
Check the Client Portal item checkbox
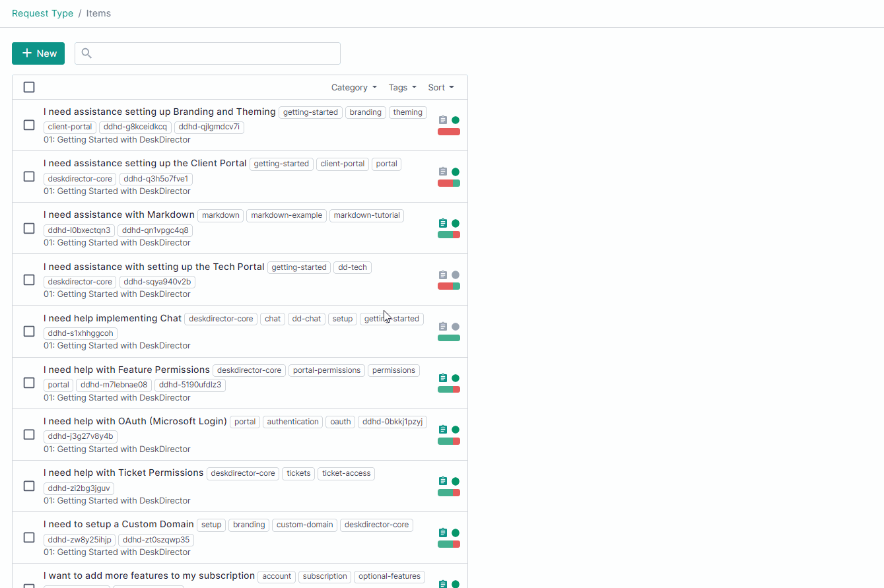[x=29, y=176]
